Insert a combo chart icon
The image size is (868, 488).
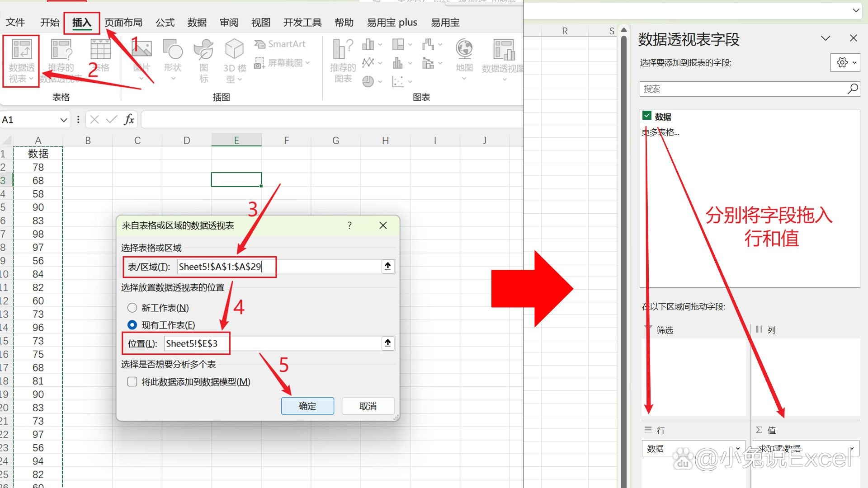(428, 62)
